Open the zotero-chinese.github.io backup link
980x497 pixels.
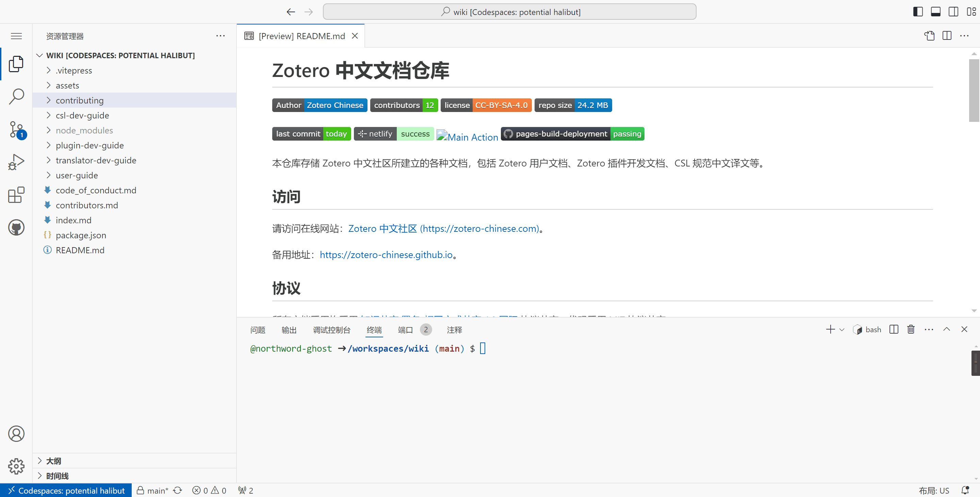pos(386,255)
